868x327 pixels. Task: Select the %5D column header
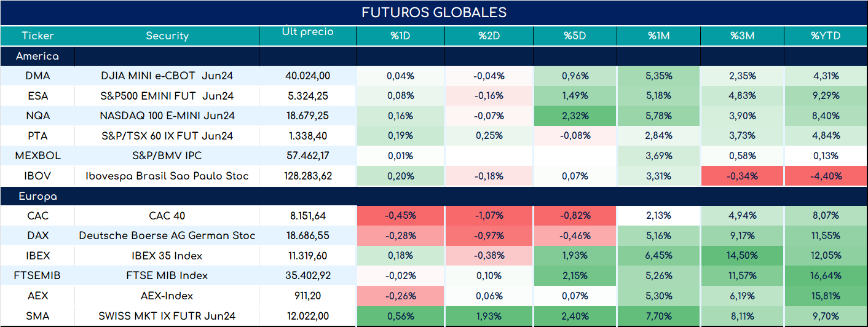click(575, 36)
